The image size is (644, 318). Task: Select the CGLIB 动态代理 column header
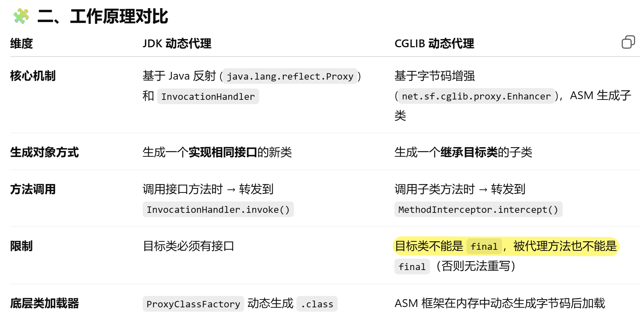click(434, 44)
